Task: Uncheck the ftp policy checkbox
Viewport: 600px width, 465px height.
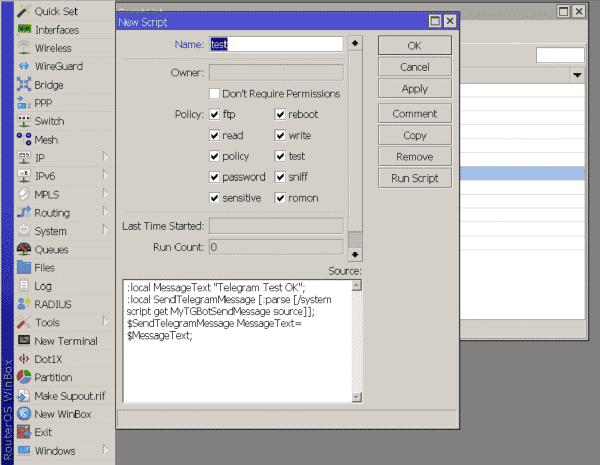Action: point(214,114)
